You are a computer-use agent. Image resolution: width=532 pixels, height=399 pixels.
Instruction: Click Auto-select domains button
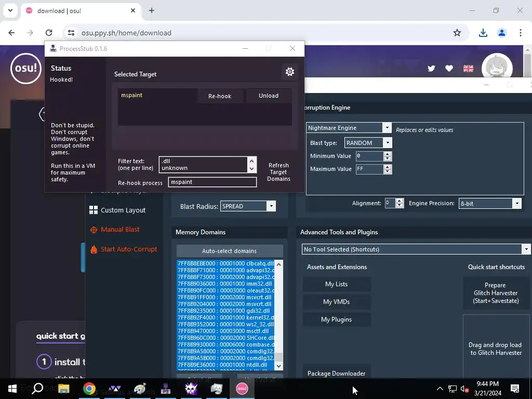tap(229, 251)
